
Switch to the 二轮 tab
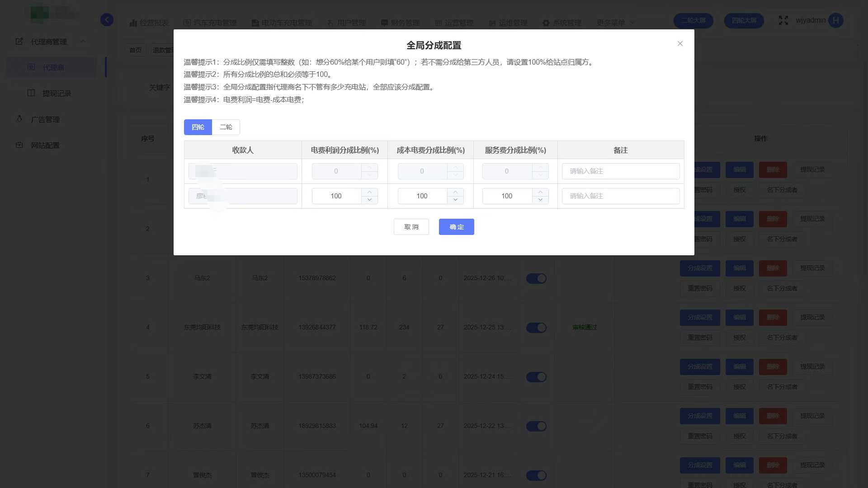coord(226,127)
